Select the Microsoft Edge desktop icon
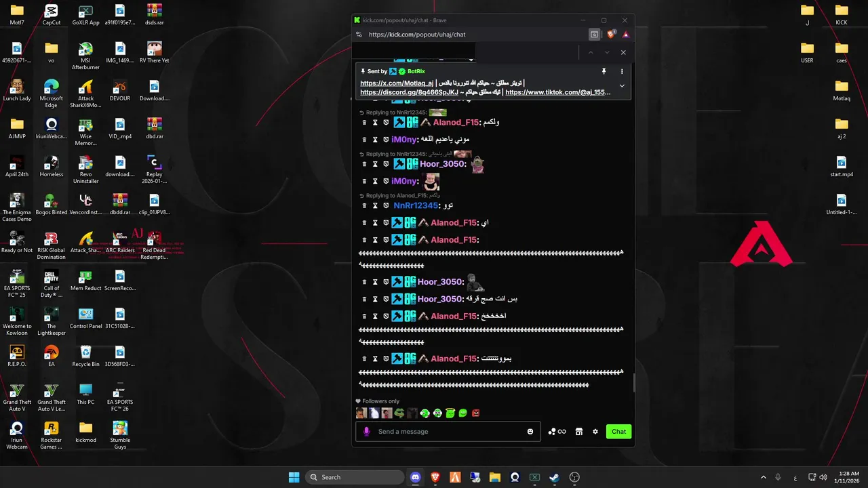The image size is (868, 488). (51, 94)
